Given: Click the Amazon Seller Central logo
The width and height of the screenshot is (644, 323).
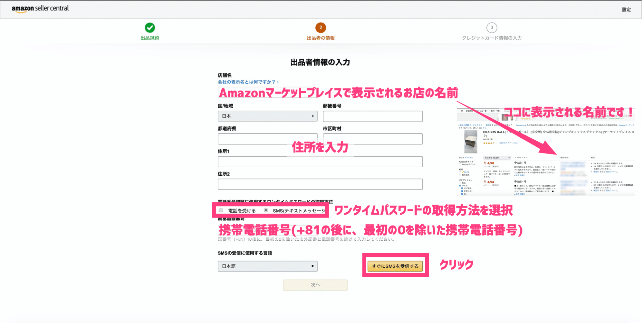Looking at the screenshot, I should pos(40,9).
